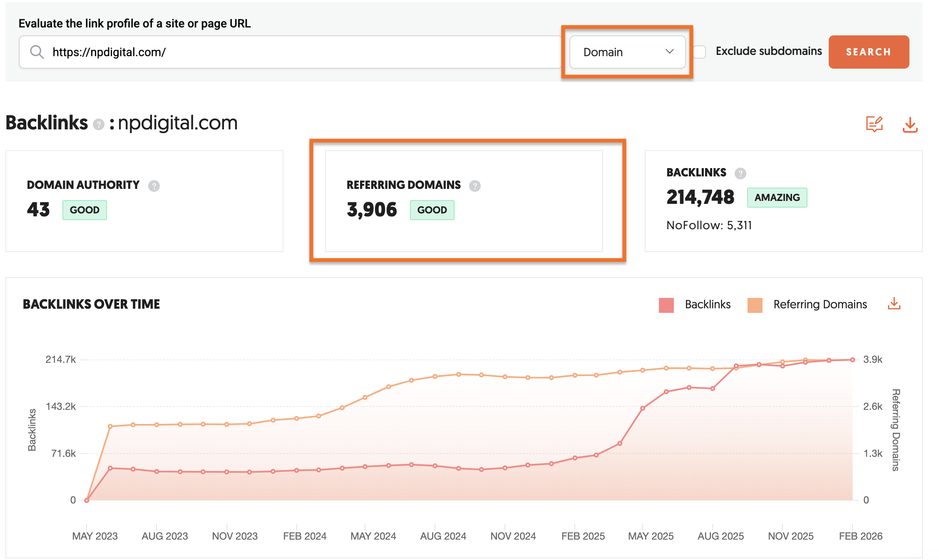Click the FEB 2026 backlinks data point
The width and height of the screenshot is (939, 560).
(852, 360)
